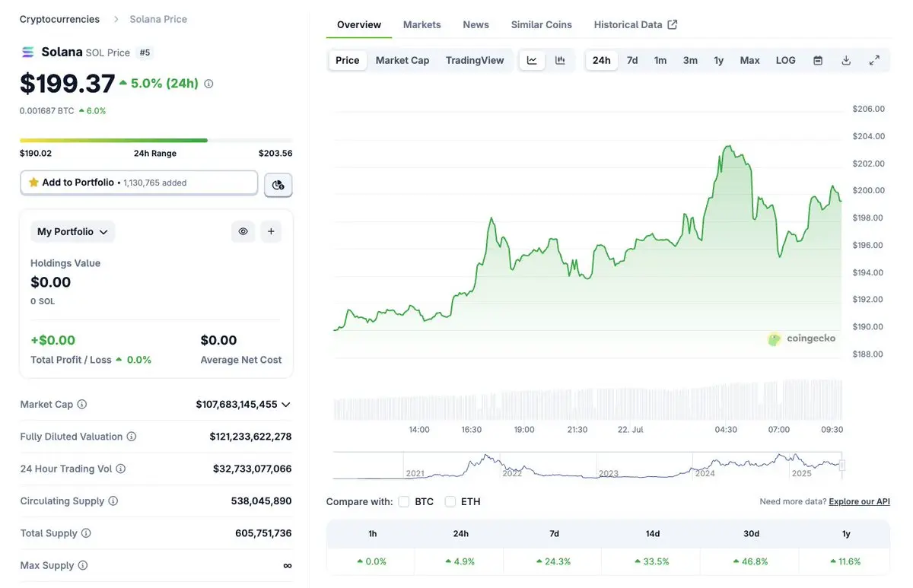Open the calendar date range picker
Image resolution: width=913 pixels, height=588 pixels.
coord(818,60)
